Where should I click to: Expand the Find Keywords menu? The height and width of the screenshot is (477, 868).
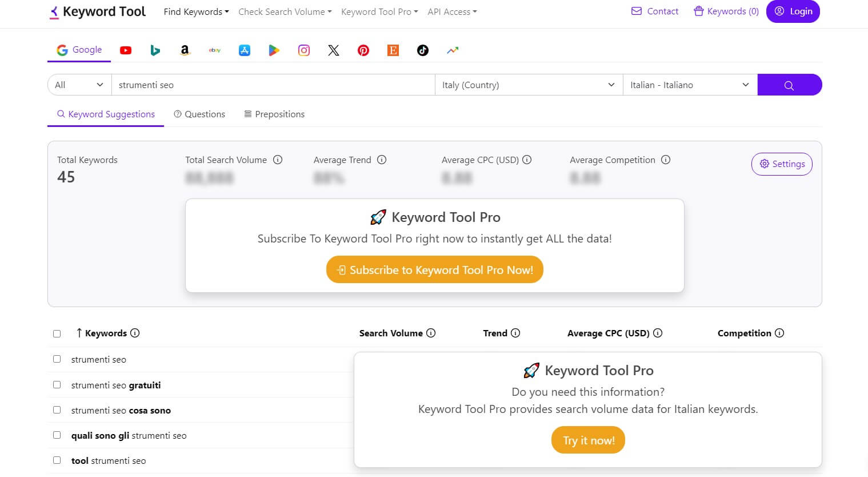point(196,11)
